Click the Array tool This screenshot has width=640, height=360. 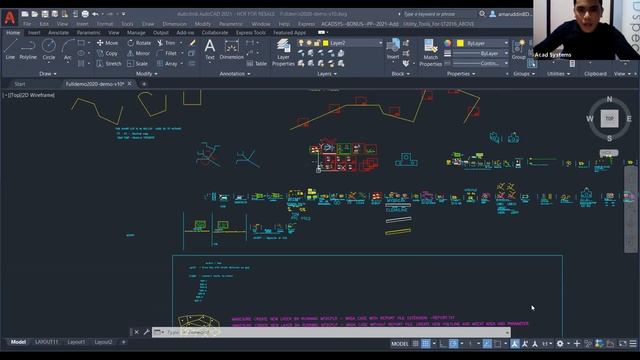(x=167, y=64)
